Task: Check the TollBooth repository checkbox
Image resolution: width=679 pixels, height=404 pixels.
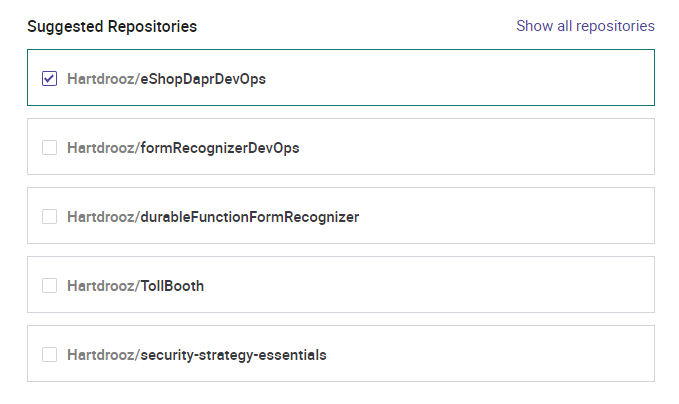Action: (x=49, y=286)
